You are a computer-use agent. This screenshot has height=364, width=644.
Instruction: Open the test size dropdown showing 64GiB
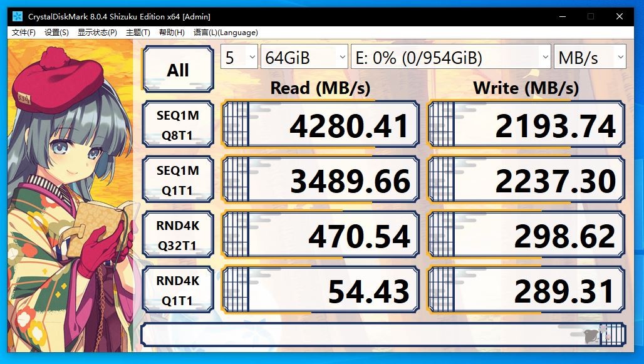pos(304,56)
